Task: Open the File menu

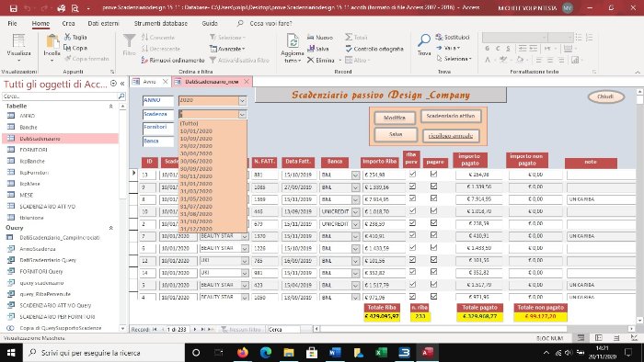Action: tap(12, 23)
